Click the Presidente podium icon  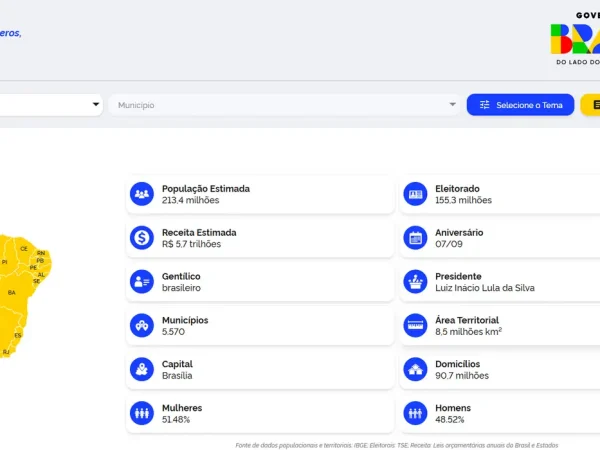click(x=415, y=282)
